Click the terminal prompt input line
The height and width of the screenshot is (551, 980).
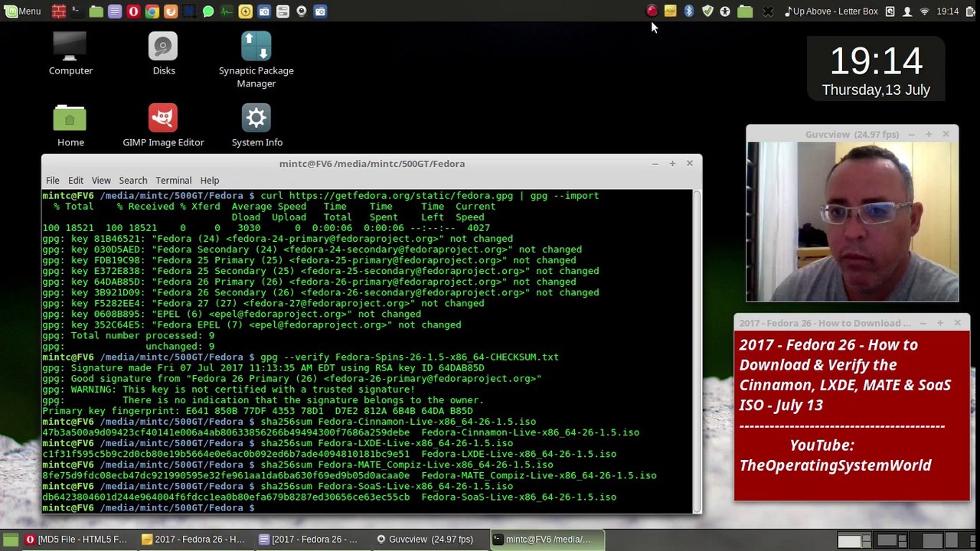367,507
